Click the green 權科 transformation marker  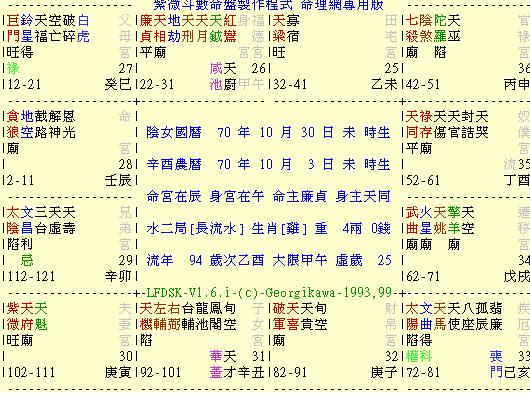coord(419,356)
